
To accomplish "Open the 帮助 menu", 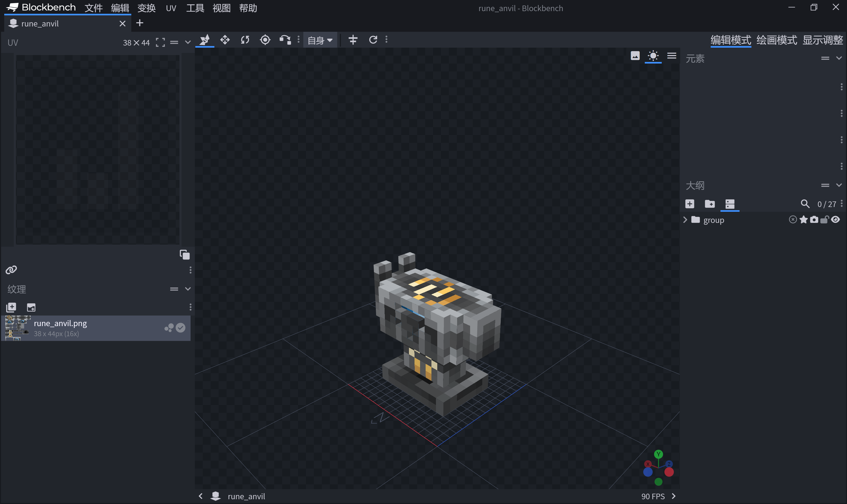I will pos(248,8).
